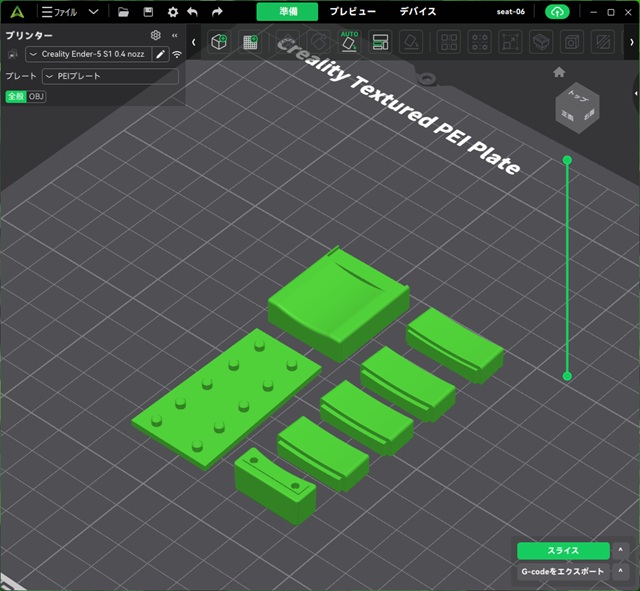The image size is (640, 591).
Task: Save the project with the floppy disk icon
Action: [148, 12]
